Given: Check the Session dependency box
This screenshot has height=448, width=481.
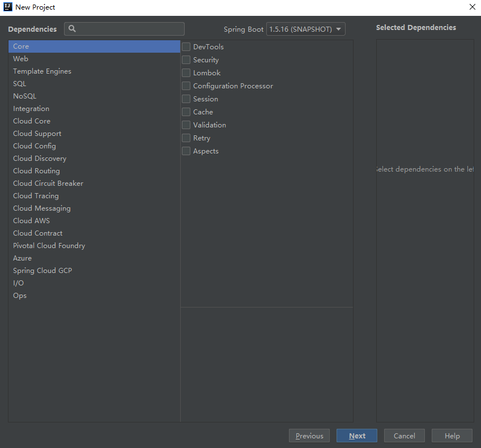Looking at the screenshot, I should coord(186,99).
